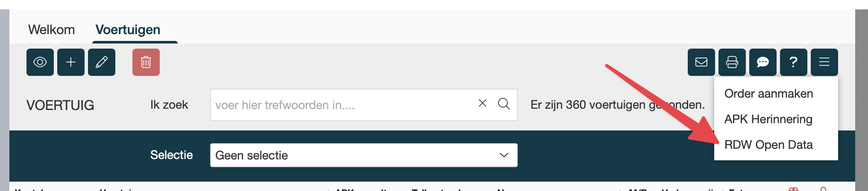Open the Geen selectie dropdown

point(364,155)
